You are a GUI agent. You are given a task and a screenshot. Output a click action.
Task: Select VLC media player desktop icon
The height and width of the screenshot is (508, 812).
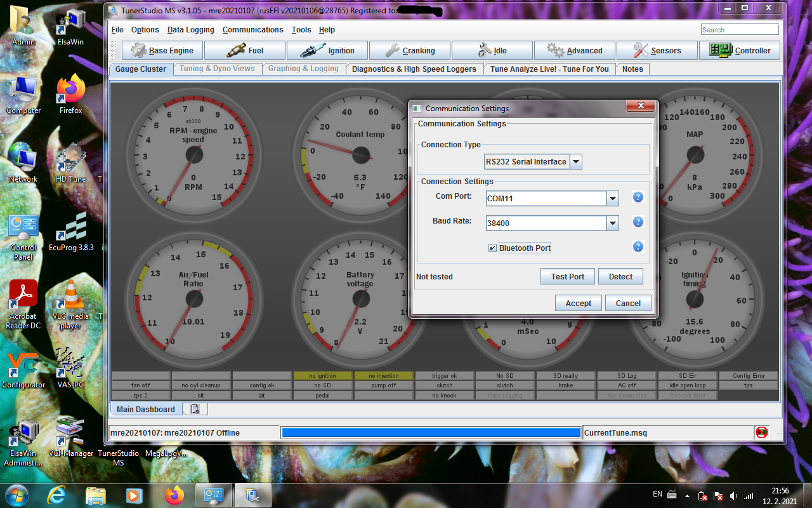[x=70, y=305]
